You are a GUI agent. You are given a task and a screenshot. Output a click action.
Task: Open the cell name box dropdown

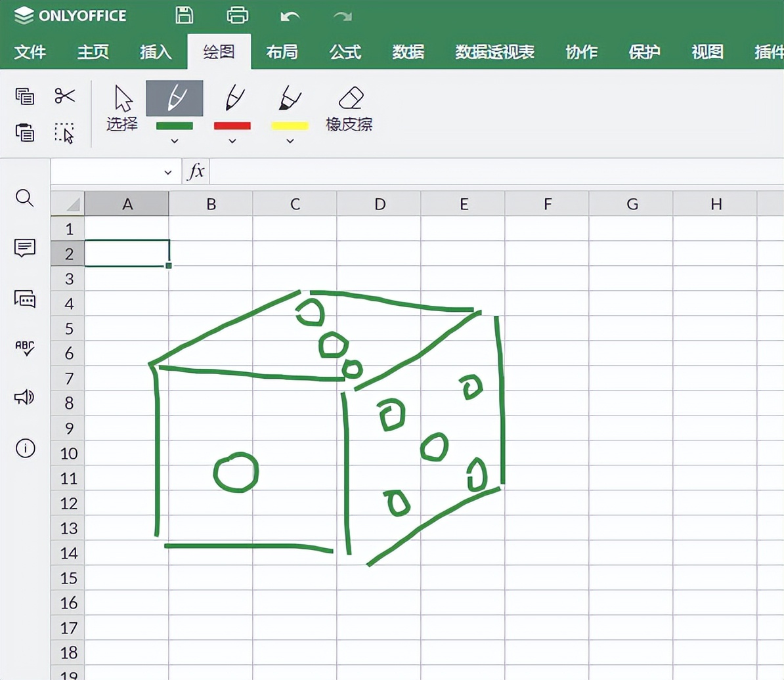167,171
